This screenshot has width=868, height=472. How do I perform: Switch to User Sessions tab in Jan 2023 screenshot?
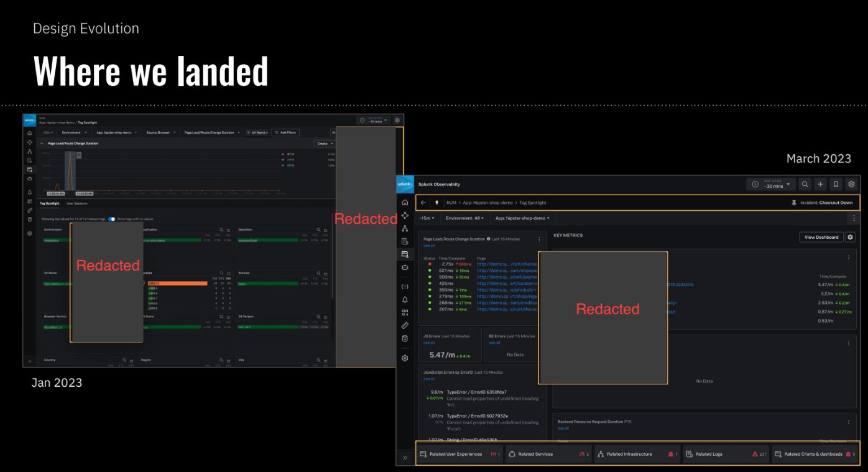[77, 203]
